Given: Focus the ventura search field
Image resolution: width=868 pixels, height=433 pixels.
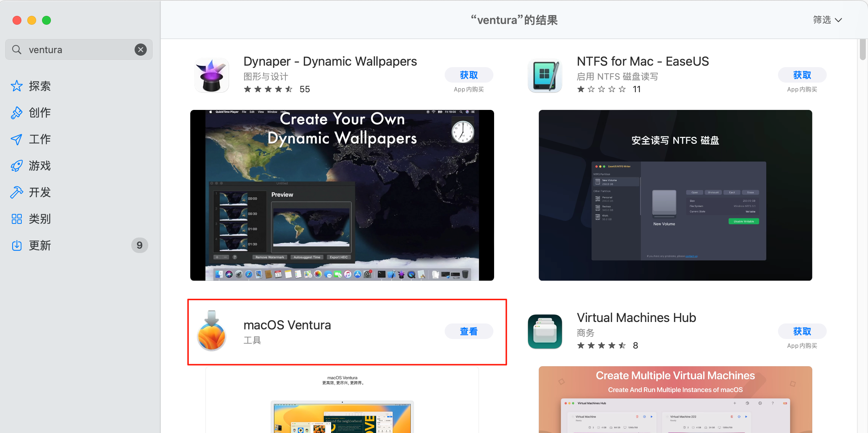Looking at the screenshot, I should 79,49.
